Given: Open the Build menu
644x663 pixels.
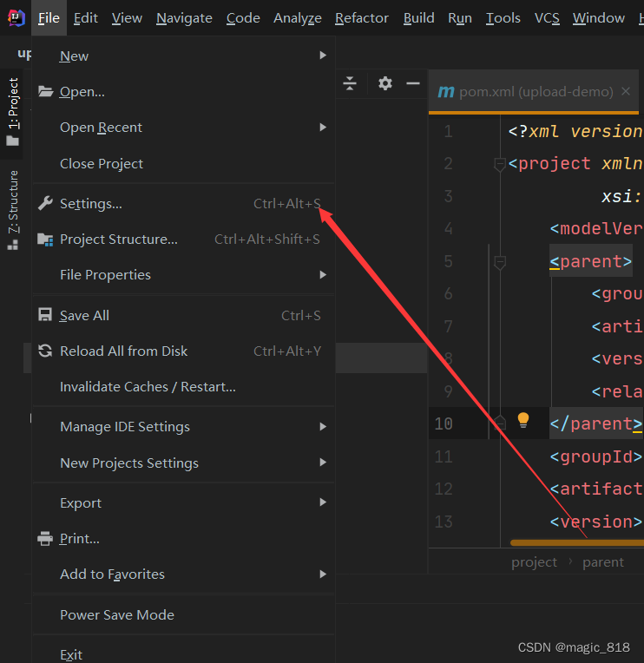Looking at the screenshot, I should (418, 17).
